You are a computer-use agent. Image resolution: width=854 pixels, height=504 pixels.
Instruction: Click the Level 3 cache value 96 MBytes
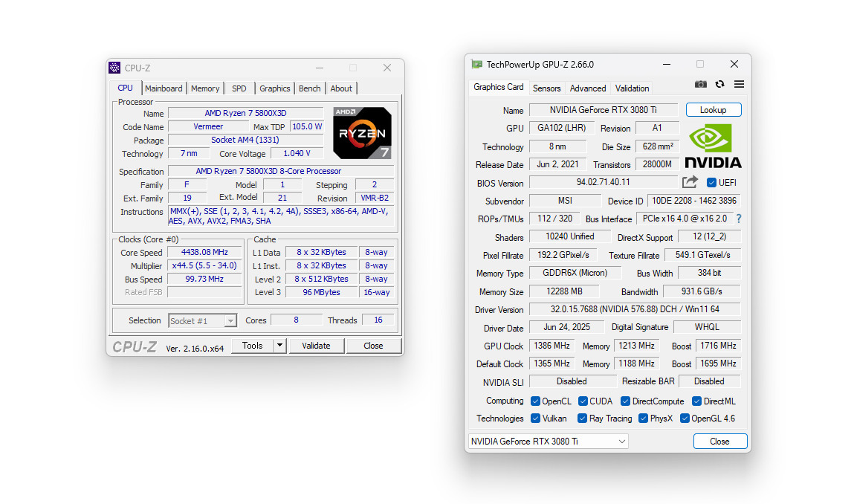pos(321,293)
